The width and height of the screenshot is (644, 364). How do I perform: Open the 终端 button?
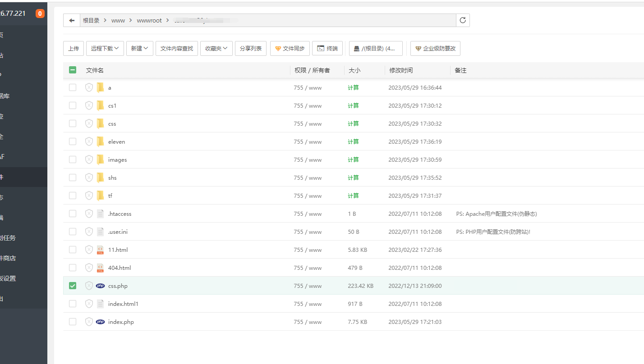pos(327,48)
